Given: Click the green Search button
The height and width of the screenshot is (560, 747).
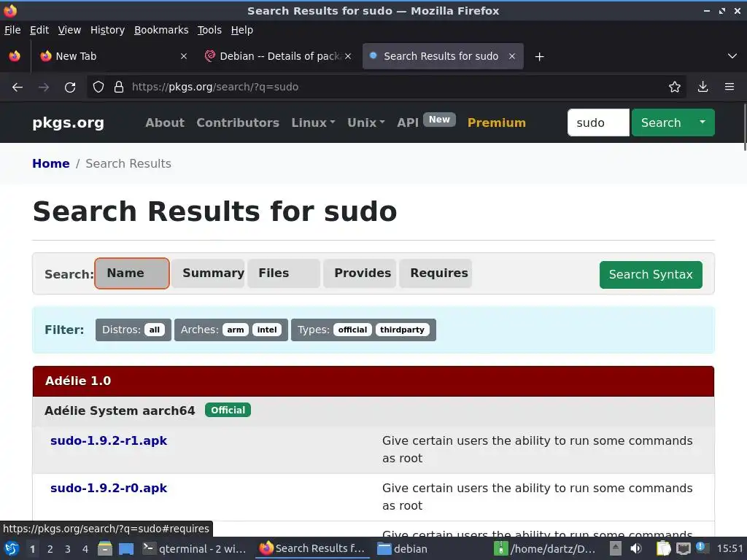Looking at the screenshot, I should tap(661, 122).
